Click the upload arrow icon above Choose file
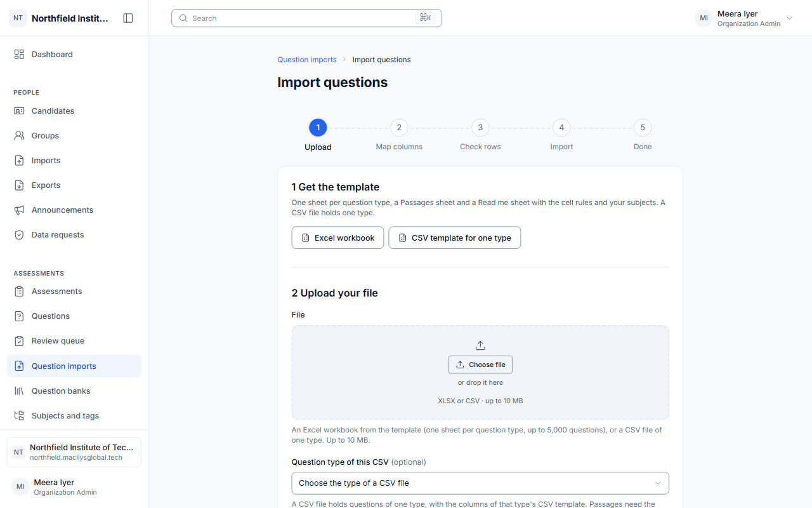The image size is (812, 508). [480, 345]
